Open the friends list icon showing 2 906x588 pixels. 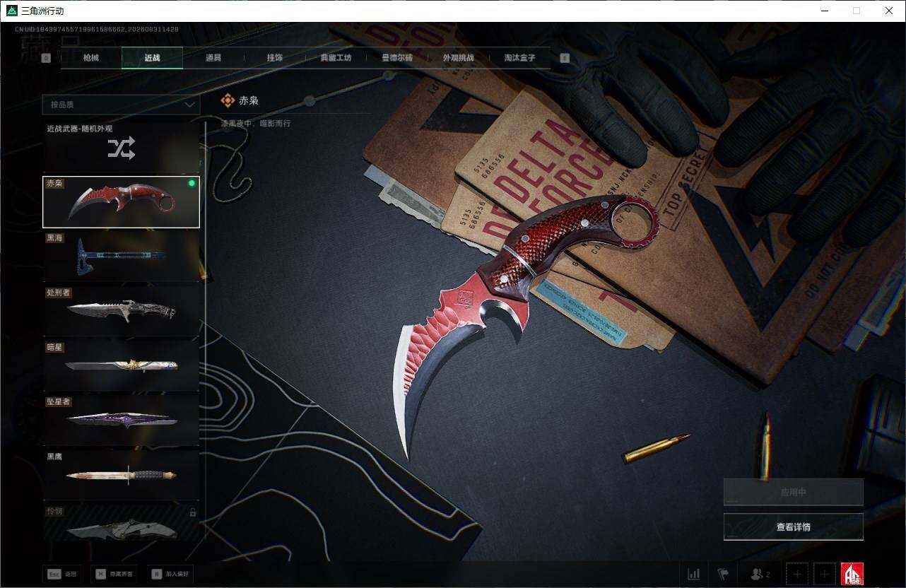pos(760,574)
